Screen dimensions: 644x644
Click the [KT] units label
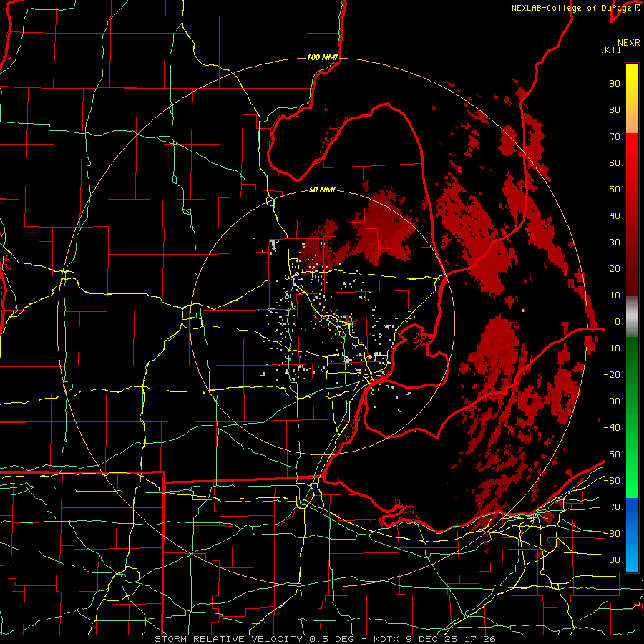pos(610,49)
